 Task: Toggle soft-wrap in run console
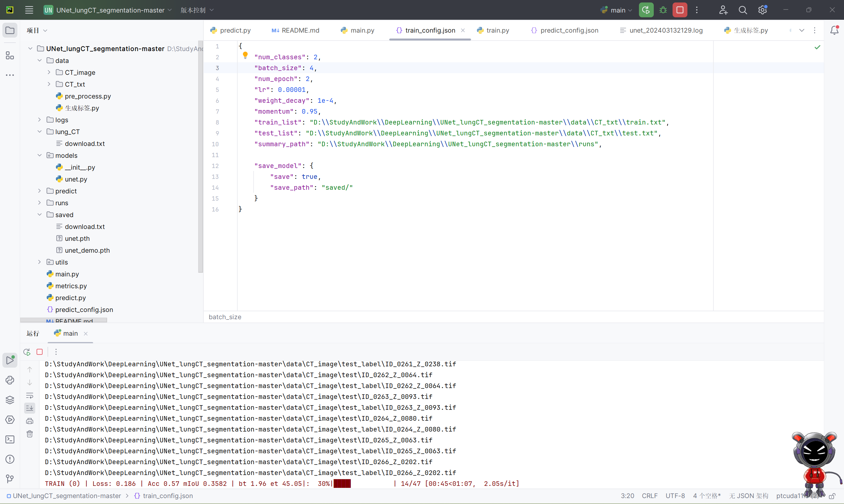pos(30,395)
